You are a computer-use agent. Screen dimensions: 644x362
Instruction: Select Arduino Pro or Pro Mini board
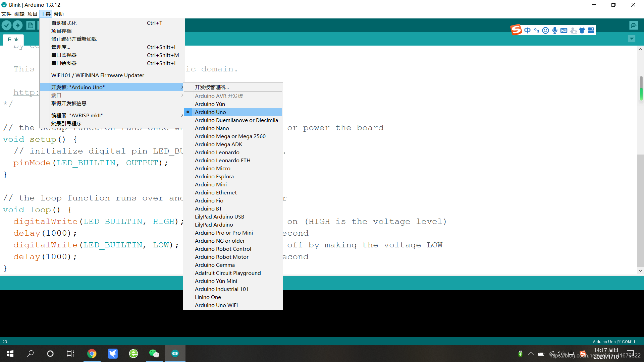pyautogui.click(x=233, y=233)
